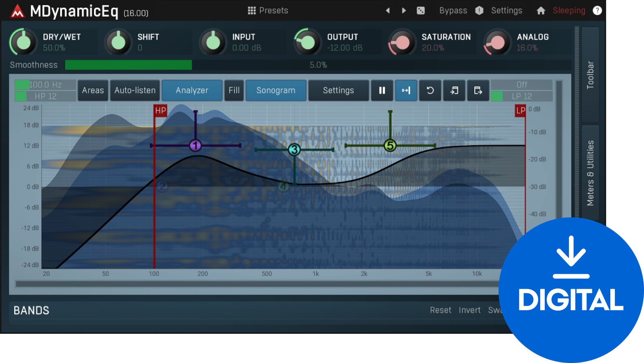
Task: Click the undo arrow icon
Action: pos(430,90)
